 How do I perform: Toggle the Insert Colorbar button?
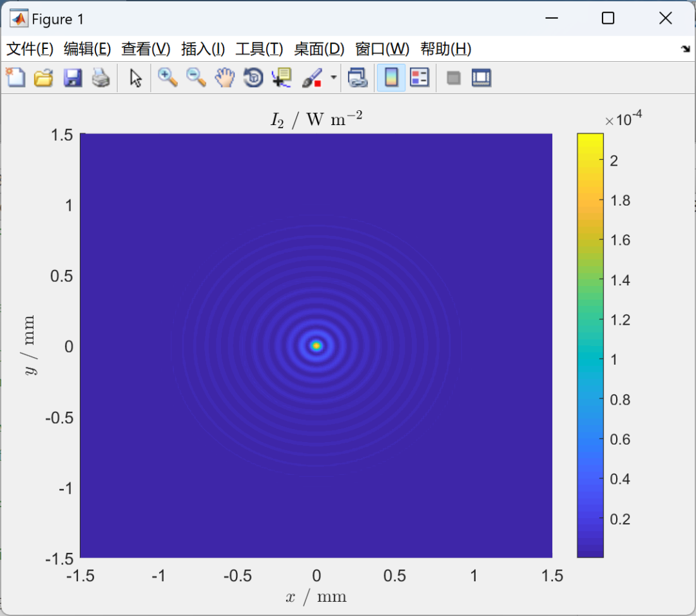click(391, 78)
